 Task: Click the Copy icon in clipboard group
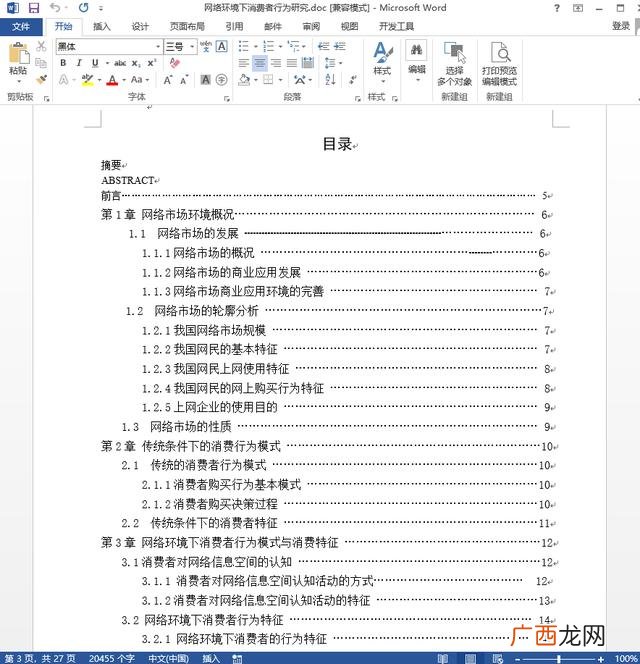point(41,63)
